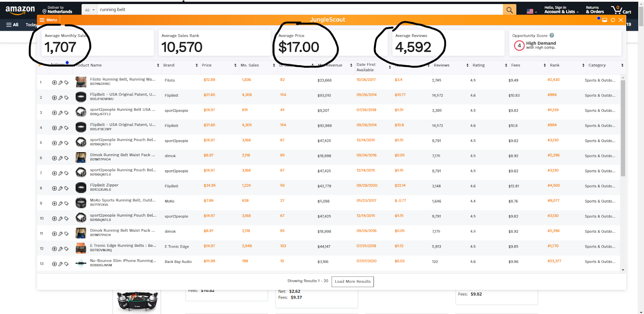The width and height of the screenshot is (644, 314).
Task: Click the E Tronic Edge product thumbnail
Action: (81, 248)
